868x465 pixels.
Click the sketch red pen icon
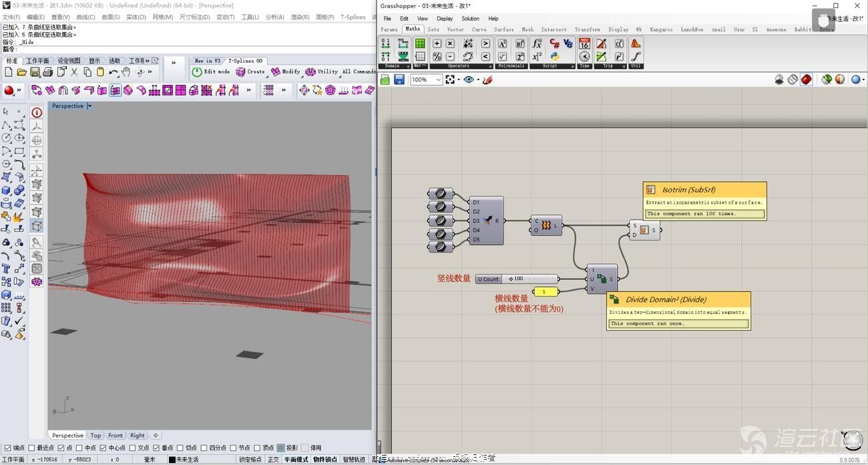click(487, 80)
